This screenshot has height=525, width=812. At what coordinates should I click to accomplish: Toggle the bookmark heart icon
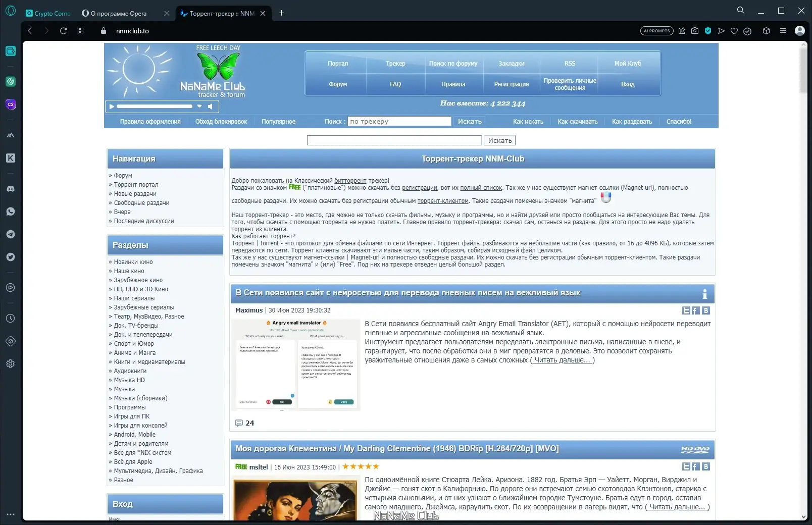734,31
